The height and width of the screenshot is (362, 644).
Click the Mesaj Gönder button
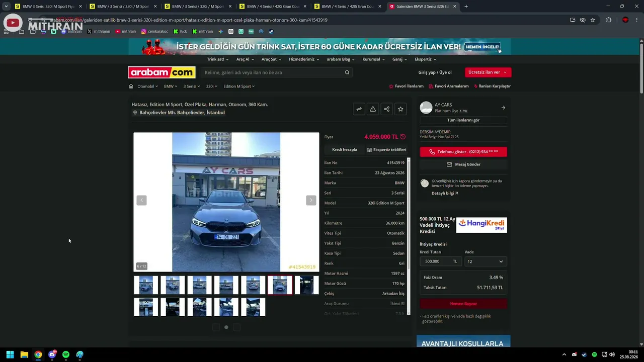click(x=463, y=164)
